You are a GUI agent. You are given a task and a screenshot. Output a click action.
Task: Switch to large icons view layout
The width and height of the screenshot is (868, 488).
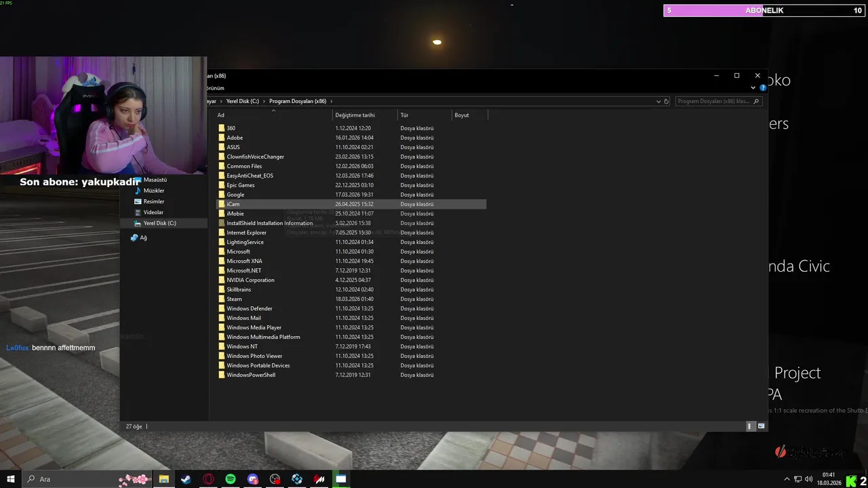[x=761, y=426]
